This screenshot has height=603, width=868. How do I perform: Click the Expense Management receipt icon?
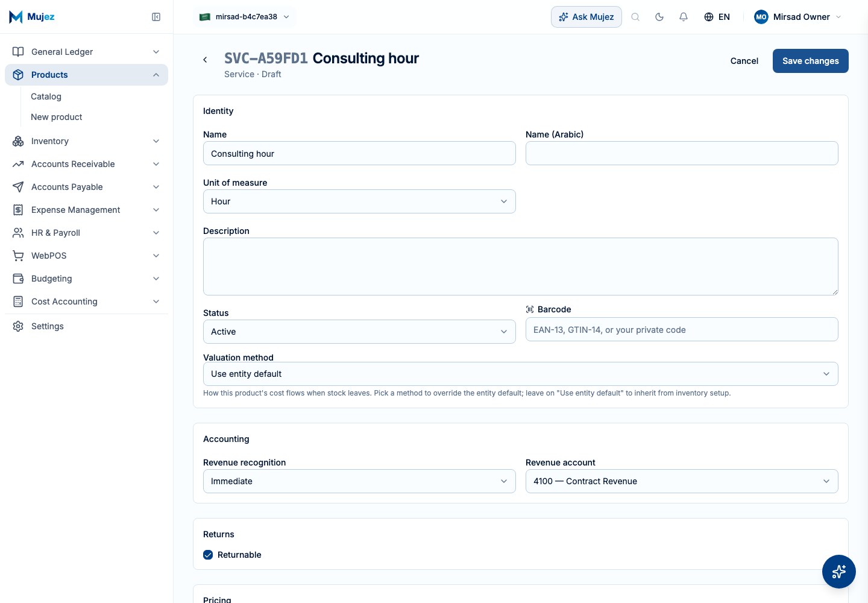point(18,210)
